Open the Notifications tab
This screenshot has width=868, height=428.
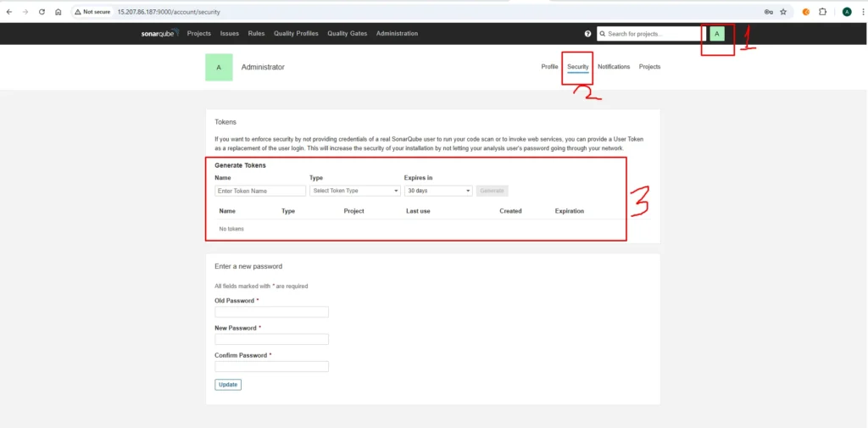(x=614, y=67)
